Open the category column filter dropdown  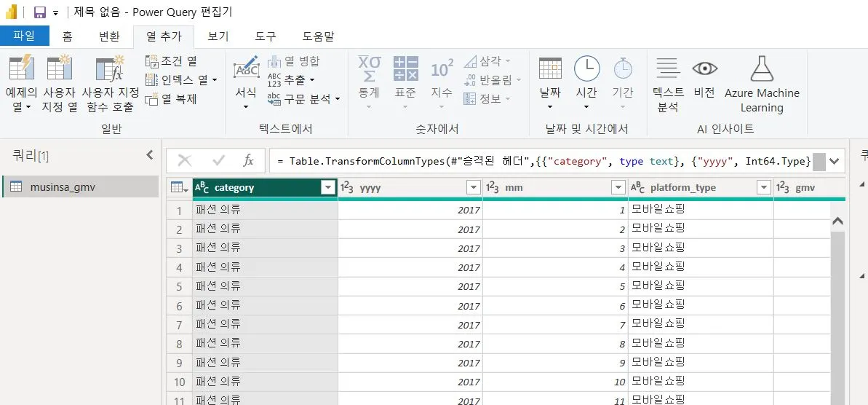coord(329,188)
